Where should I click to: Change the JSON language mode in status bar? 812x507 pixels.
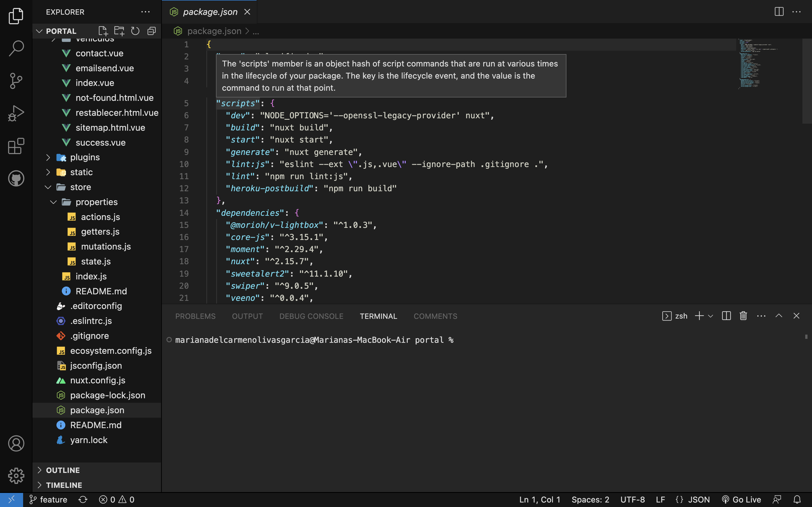tap(699, 500)
